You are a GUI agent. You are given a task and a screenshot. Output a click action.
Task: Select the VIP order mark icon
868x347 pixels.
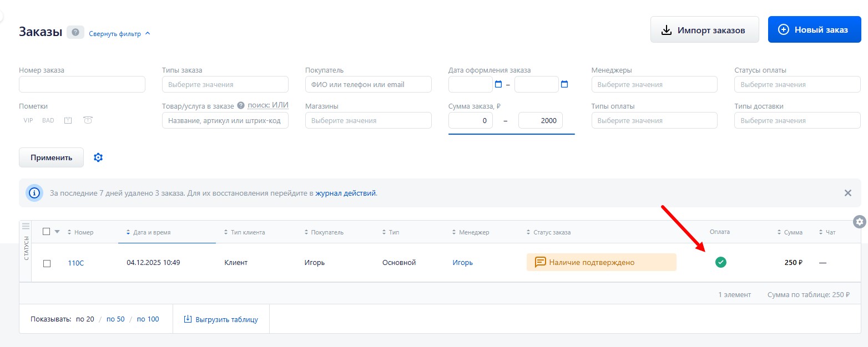(27, 120)
